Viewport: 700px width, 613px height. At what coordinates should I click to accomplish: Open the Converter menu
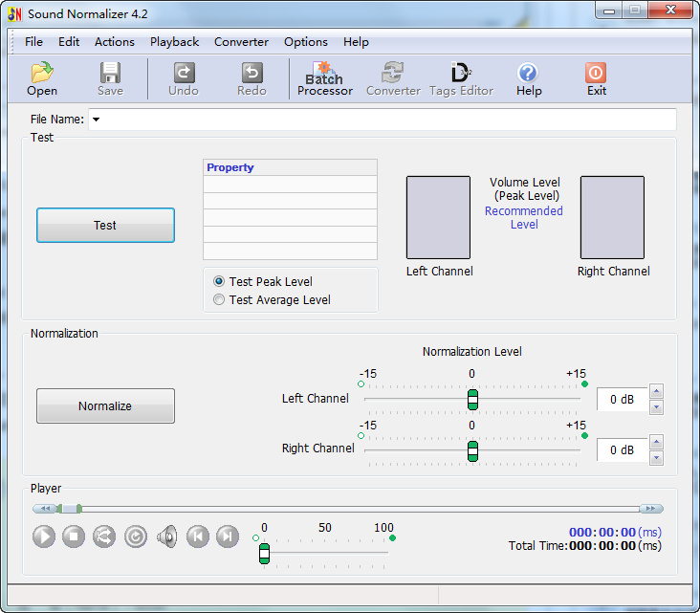point(241,42)
